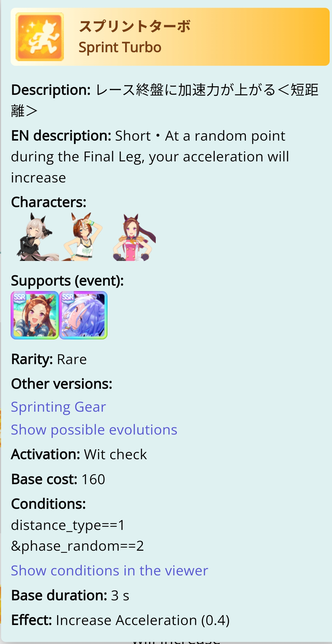Open Show conditions in the viewer
The width and height of the screenshot is (332, 644).
point(110,571)
